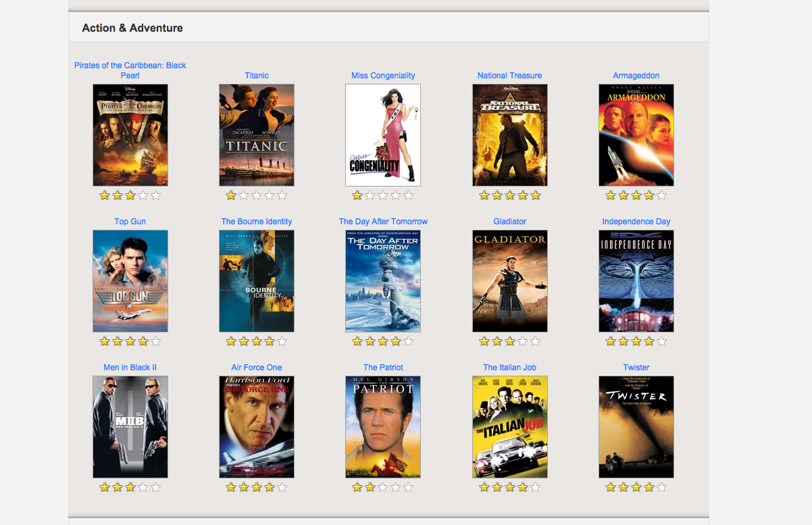Select the Men in Black II poster
Viewport: 812px width, 525px height.
(130, 427)
